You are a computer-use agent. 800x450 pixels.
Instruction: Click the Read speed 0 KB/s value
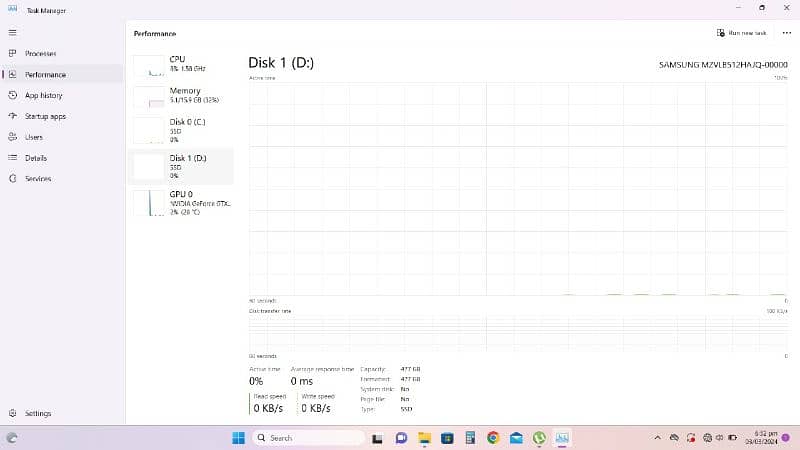(x=268, y=408)
